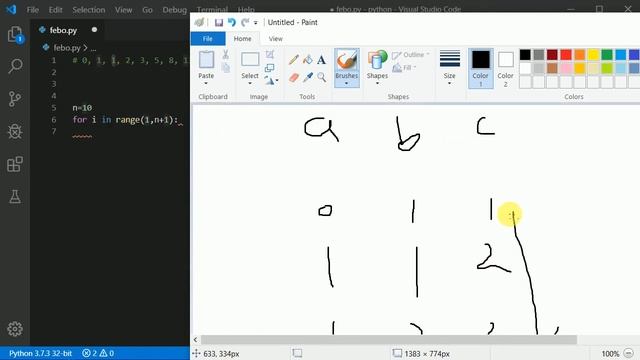Screen dimensions: 640x360
Task: Open Select dropdown arrow in Image group
Action: click(250, 83)
